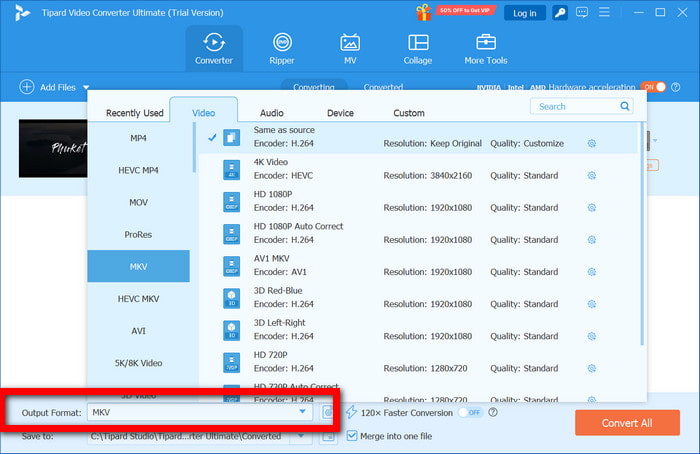Open the Output Format MKV dropdown
Image resolution: width=700 pixels, height=454 pixels.
pos(200,412)
